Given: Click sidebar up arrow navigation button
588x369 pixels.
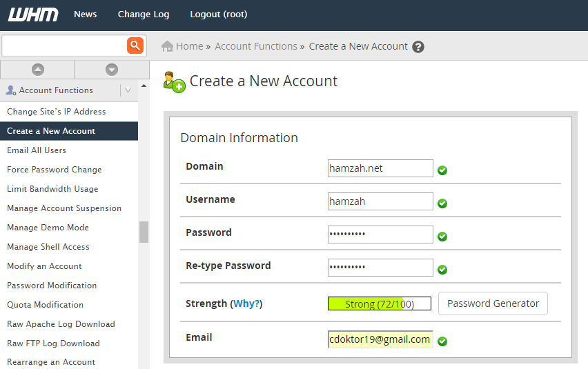Looking at the screenshot, I should click(x=37, y=70).
